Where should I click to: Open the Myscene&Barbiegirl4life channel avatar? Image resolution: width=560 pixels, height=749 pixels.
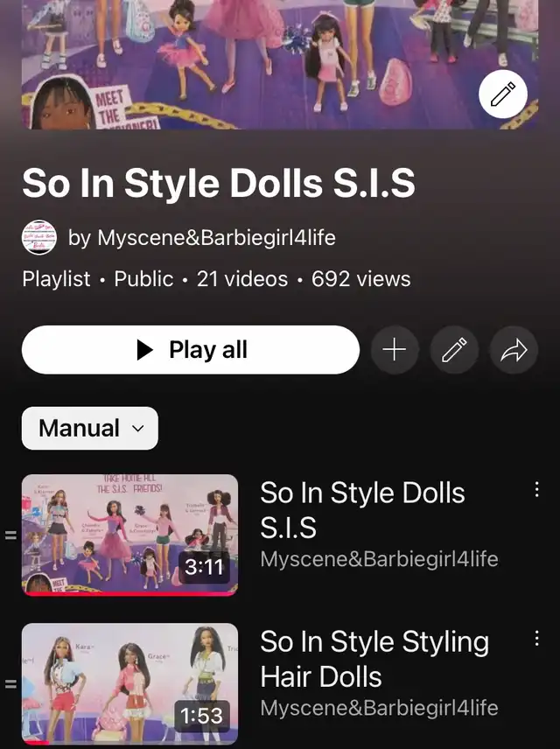(x=38, y=237)
